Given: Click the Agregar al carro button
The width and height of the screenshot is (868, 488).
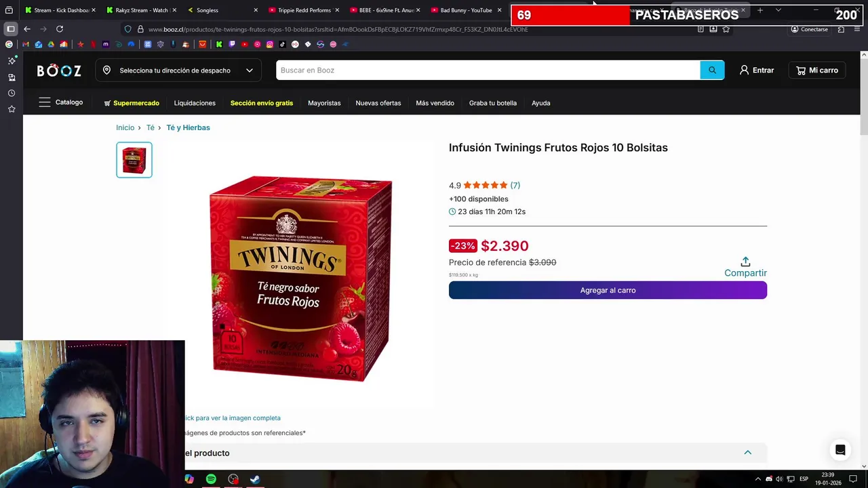Looking at the screenshot, I should click(608, 290).
